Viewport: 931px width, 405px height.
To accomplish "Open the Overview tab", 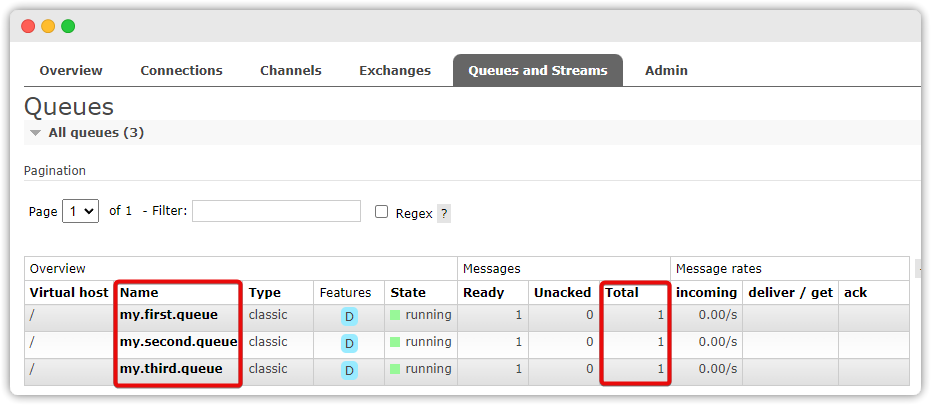I will 71,70.
